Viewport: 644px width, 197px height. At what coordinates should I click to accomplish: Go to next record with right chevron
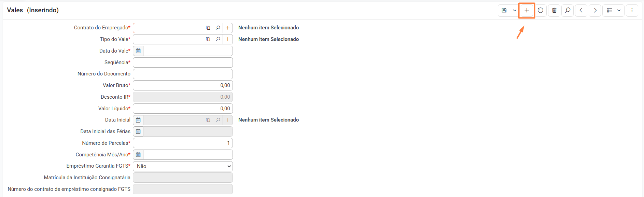click(595, 10)
